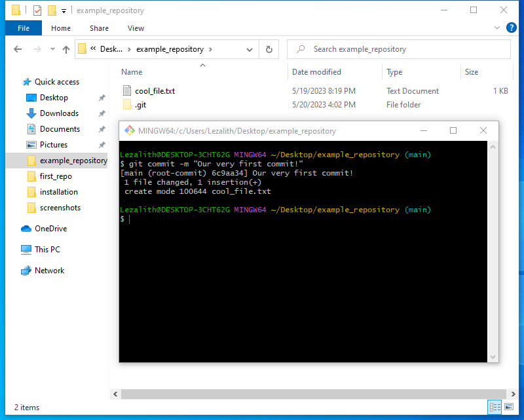This screenshot has height=420, width=524.
Task: Click the cool_file.txt document icon
Action: 127,90
